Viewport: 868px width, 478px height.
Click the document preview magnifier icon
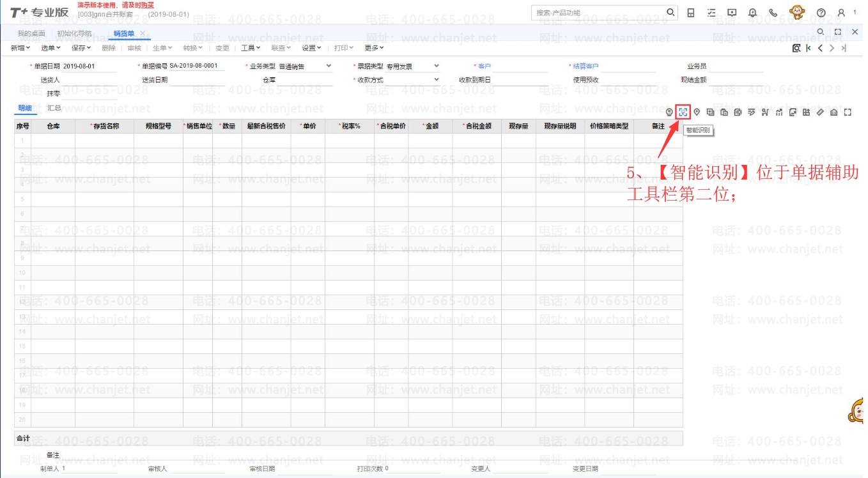(796, 48)
